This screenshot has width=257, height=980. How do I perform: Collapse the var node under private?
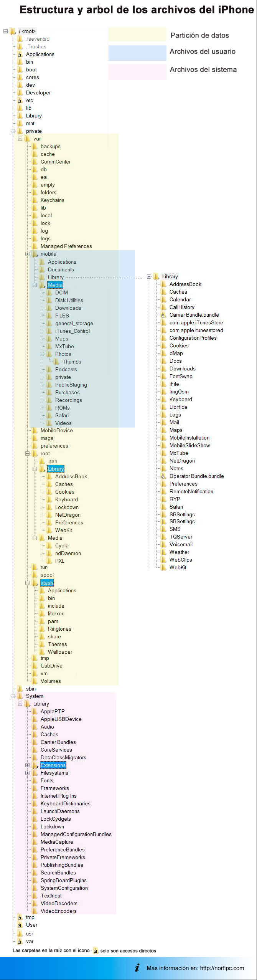(20, 139)
